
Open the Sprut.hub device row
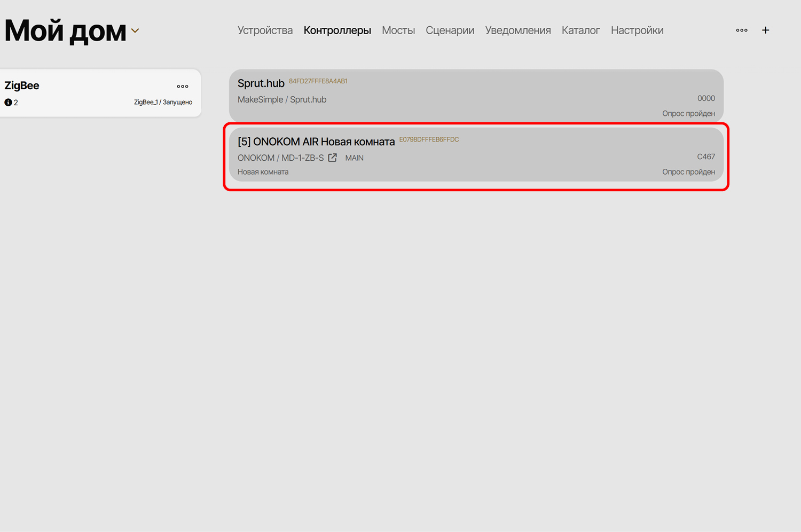point(476,96)
